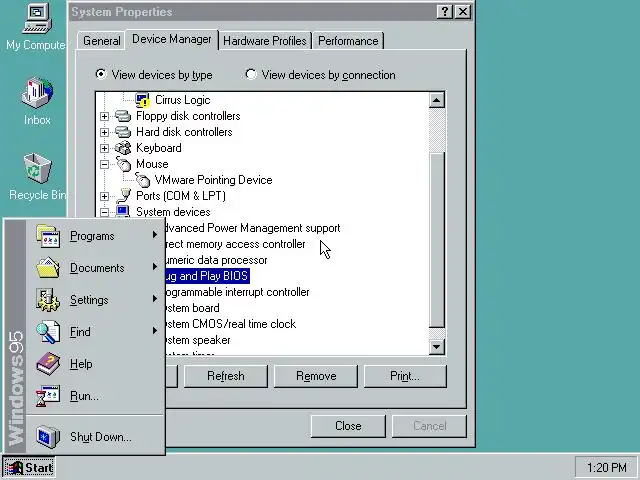Image resolution: width=640 pixels, height=480 pixels.
Task: Collapse the Mouse tree node
Action: (104, 164)
